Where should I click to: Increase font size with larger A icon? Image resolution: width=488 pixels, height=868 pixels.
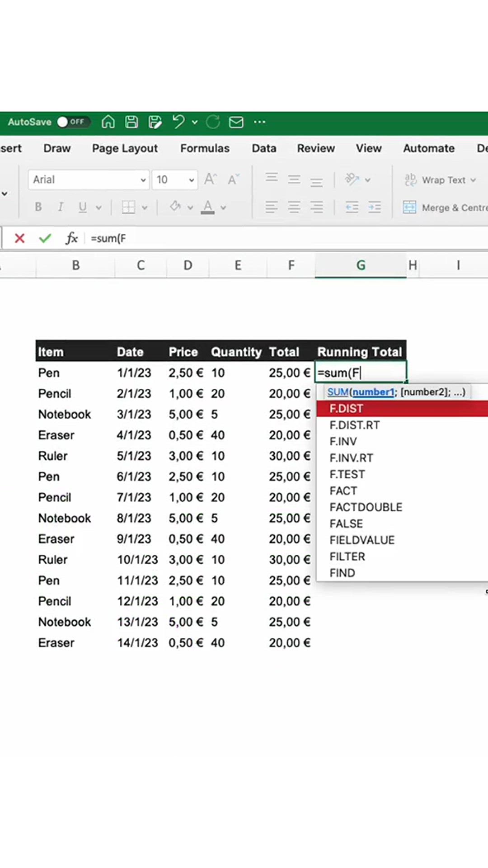[210, 179]
